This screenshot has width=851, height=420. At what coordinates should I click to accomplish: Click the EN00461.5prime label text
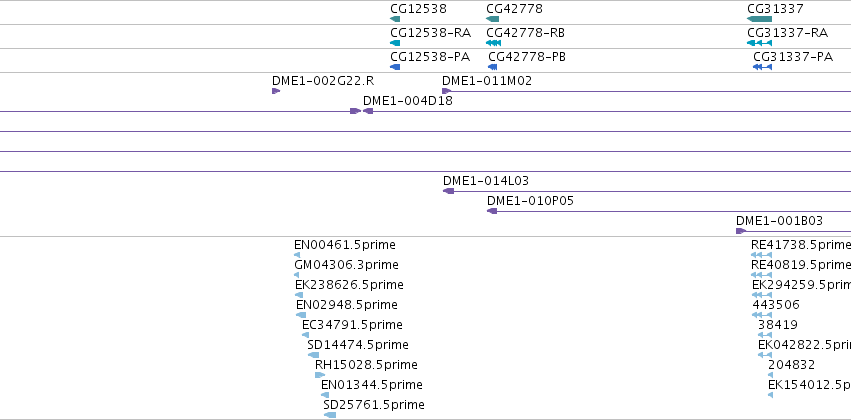coord(345,244)
